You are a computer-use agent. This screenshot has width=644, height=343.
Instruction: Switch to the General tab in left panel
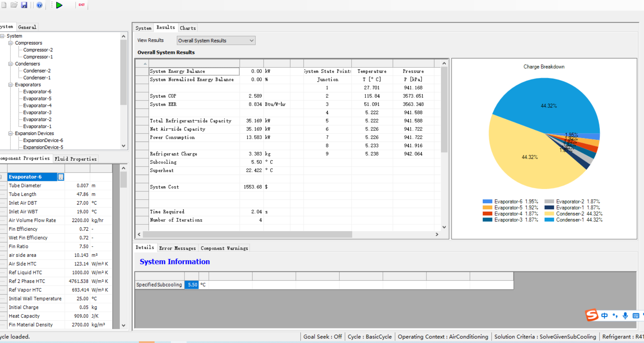(x=27, y=27)
